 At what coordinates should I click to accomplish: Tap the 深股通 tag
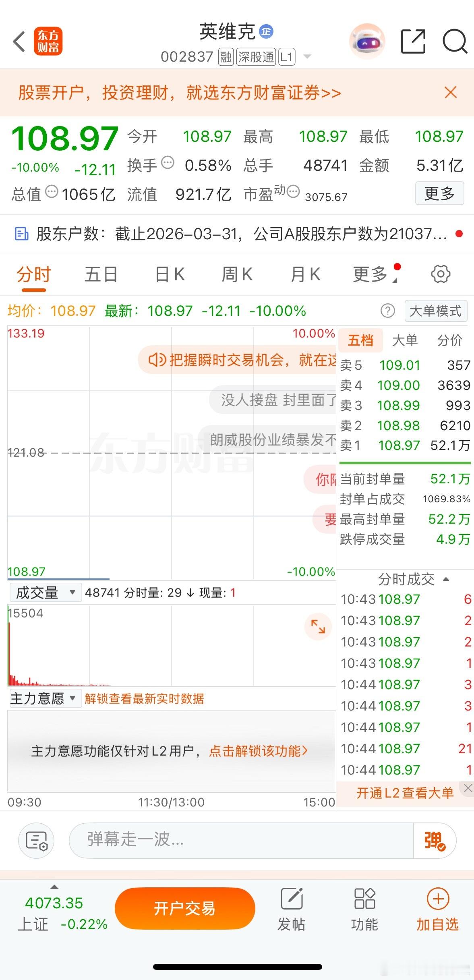[x=256, y=57]
